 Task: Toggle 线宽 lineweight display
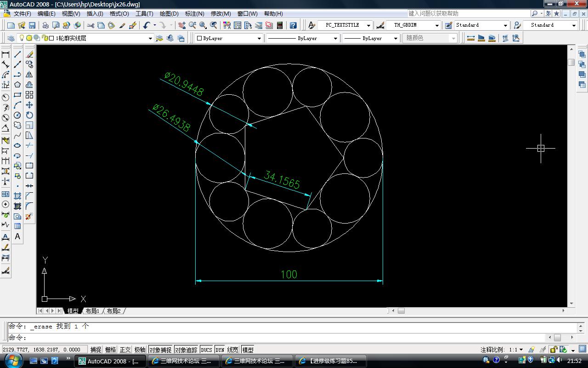233,350
